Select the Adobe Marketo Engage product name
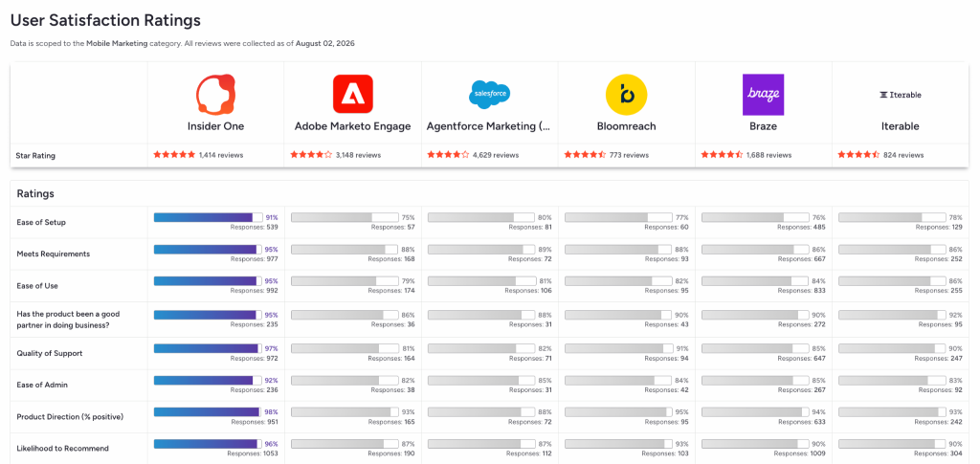 coord(352,126)
